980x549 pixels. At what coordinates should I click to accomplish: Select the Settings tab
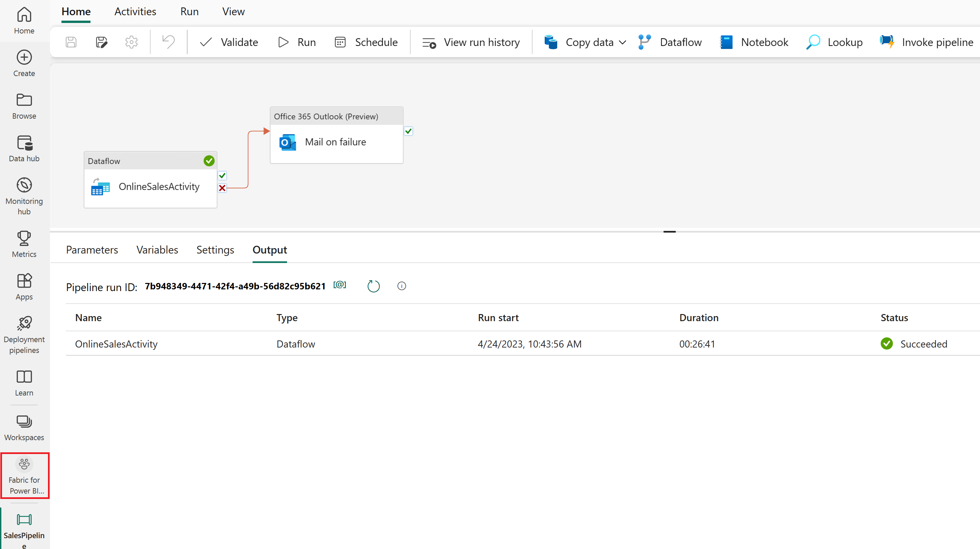tap(215, 249)
